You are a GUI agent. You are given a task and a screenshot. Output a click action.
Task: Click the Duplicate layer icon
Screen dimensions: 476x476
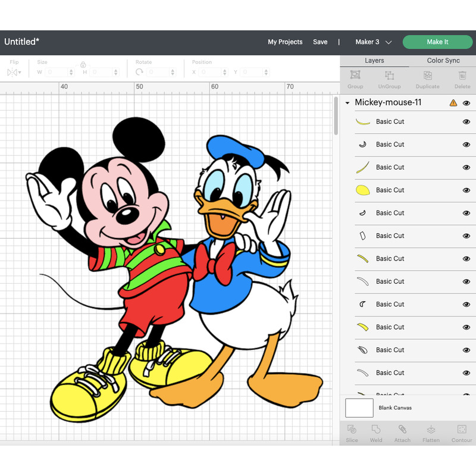pos(427,77)
